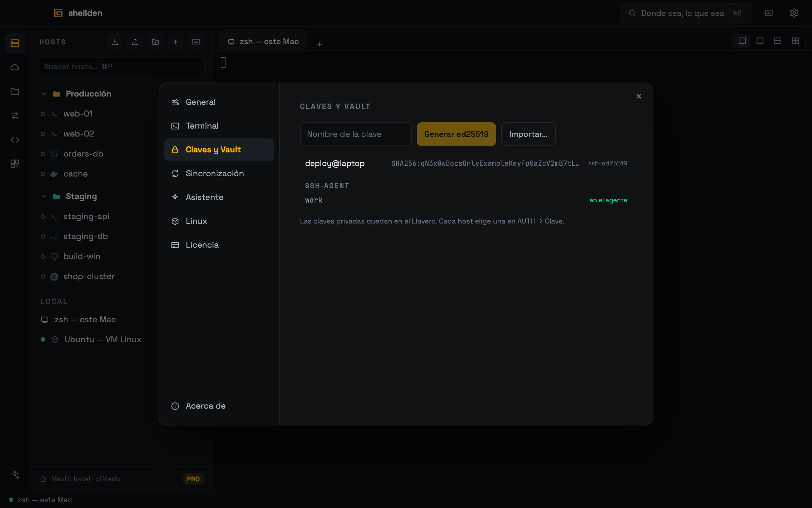Click the Nombre de la clave field

tap(356, 134)
